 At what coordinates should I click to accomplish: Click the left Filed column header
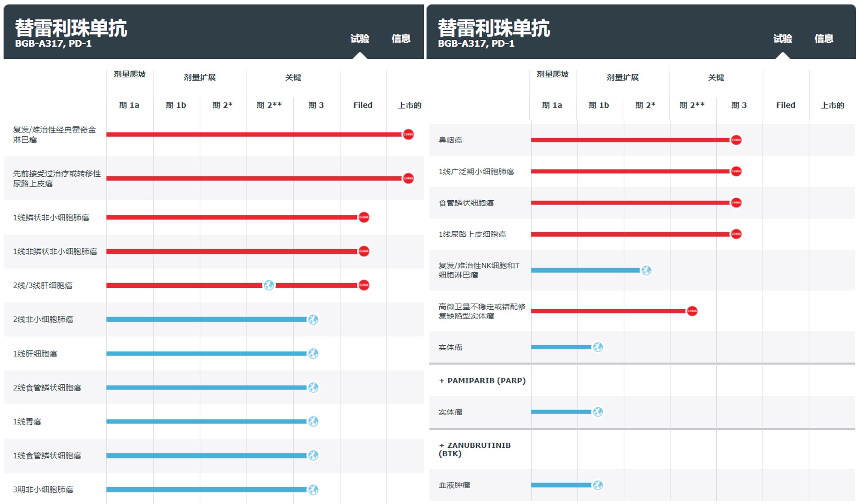click(x=362, y=105)
